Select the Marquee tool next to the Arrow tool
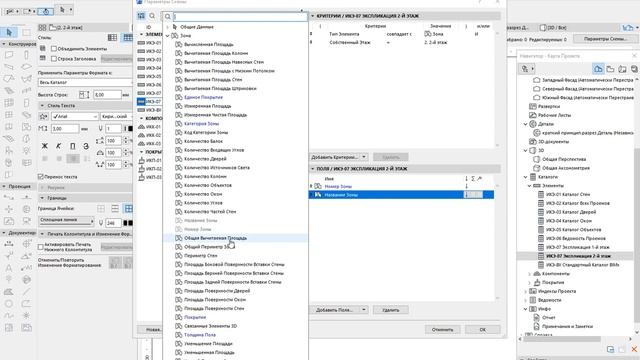The image size is (640, 360). [x=27, y=32]
